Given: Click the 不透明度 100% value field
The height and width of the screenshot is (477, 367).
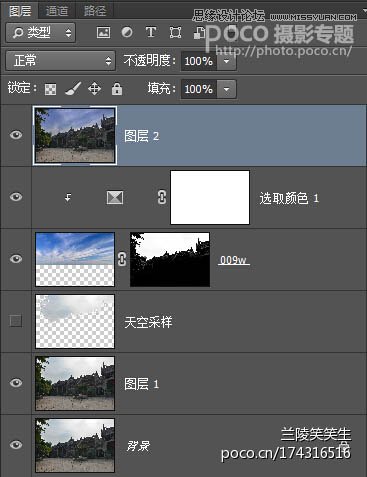Looking at the screenshot, I should (199, 61).
